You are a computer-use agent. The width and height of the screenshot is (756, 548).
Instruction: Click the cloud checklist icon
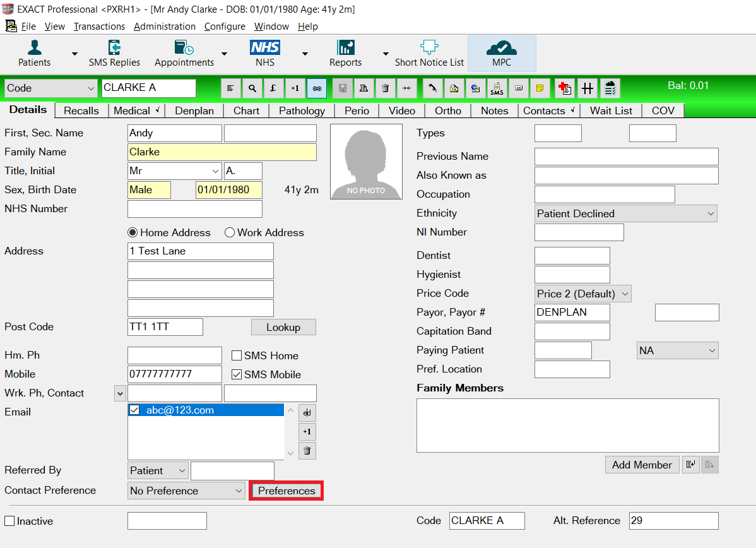(610, 88)
